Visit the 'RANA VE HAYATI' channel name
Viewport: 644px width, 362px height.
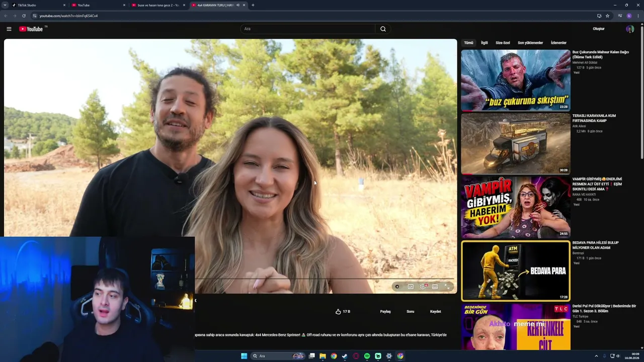click(x=584, y=195)
